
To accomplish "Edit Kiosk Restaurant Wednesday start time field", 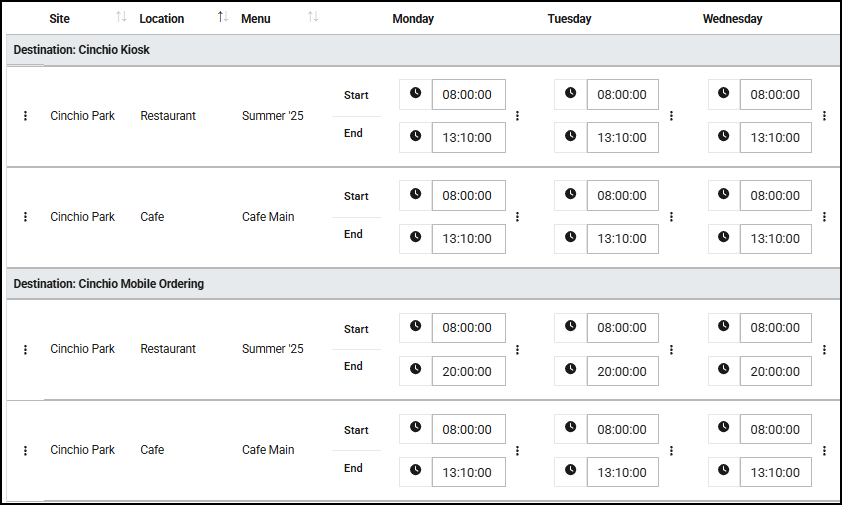I will [775, 95].
